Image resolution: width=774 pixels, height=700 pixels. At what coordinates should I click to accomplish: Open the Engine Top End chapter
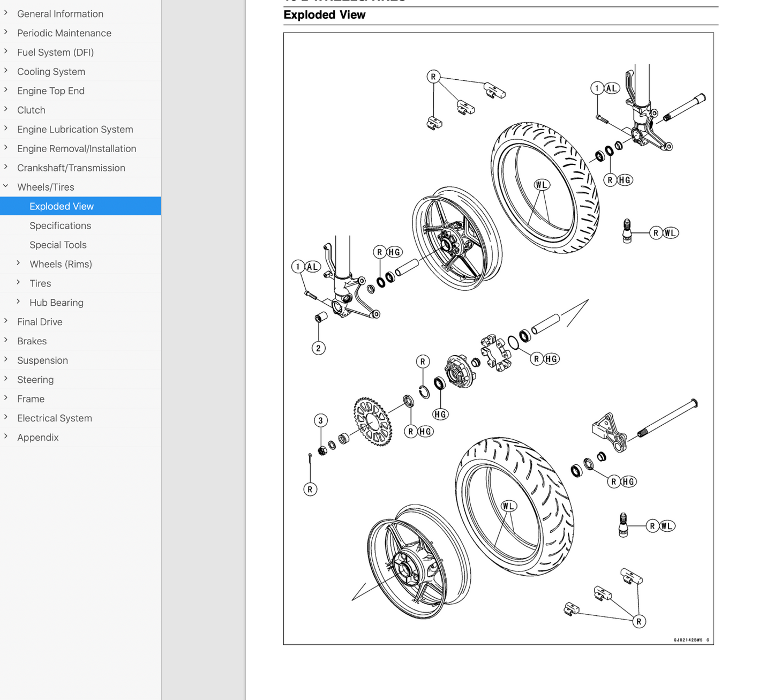click(x=51, y=91)
